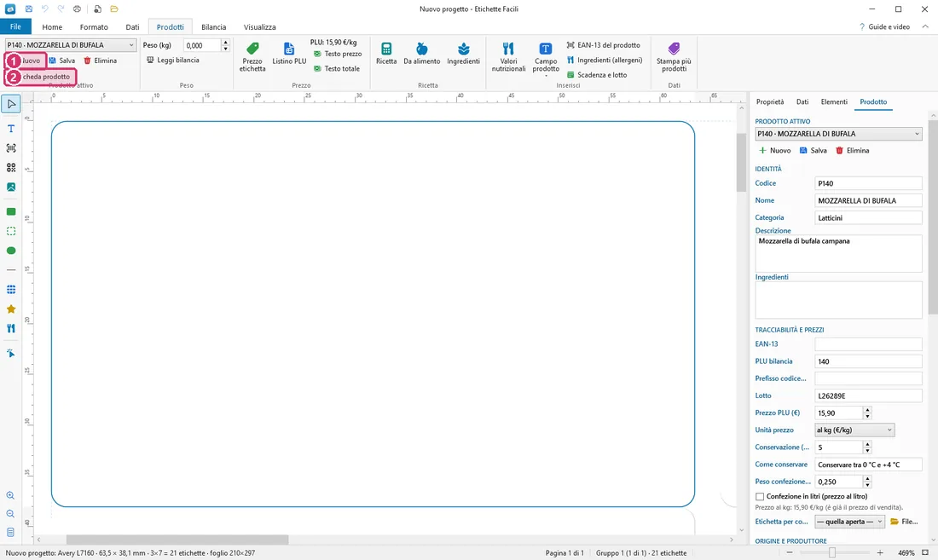938x560 pixels.
Task: Click Elimina in the side panel
Action: click(853, 151)
